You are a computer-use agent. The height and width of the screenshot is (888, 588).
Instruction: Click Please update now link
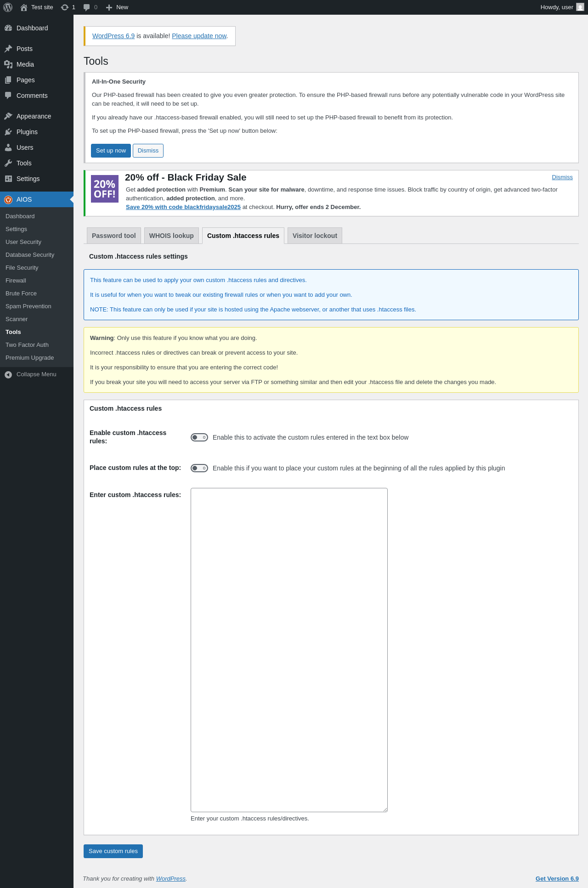(199, 36)
